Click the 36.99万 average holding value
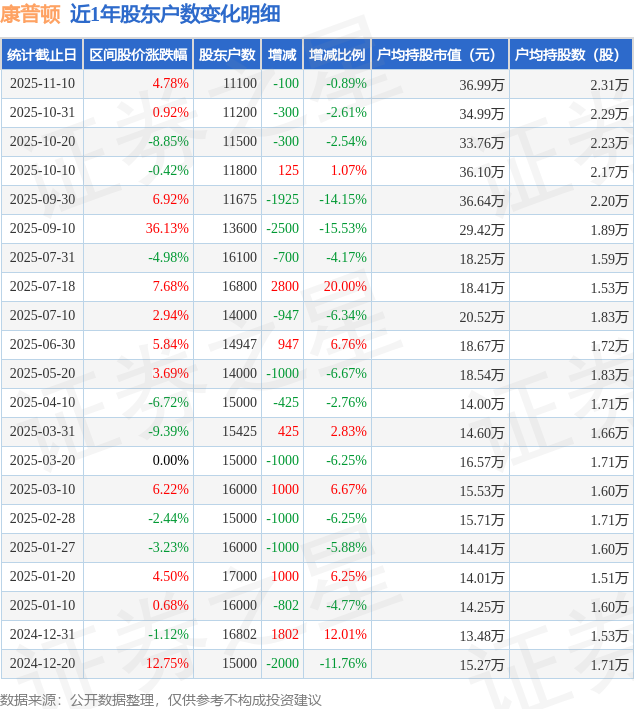The width and height of the screenshot is (634, 709). (x=481, y=85)
